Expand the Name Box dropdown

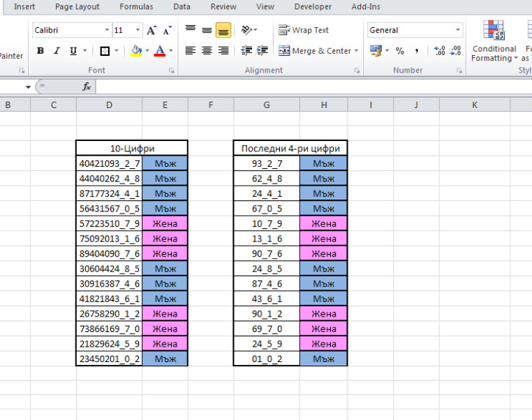point(28,87)
